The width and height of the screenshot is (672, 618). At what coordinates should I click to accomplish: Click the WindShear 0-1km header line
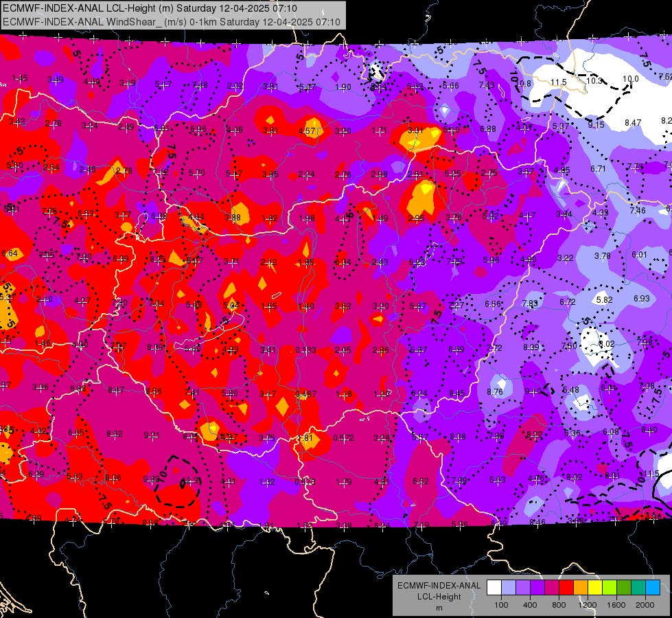pyautogui.click(x=172, y=22)
